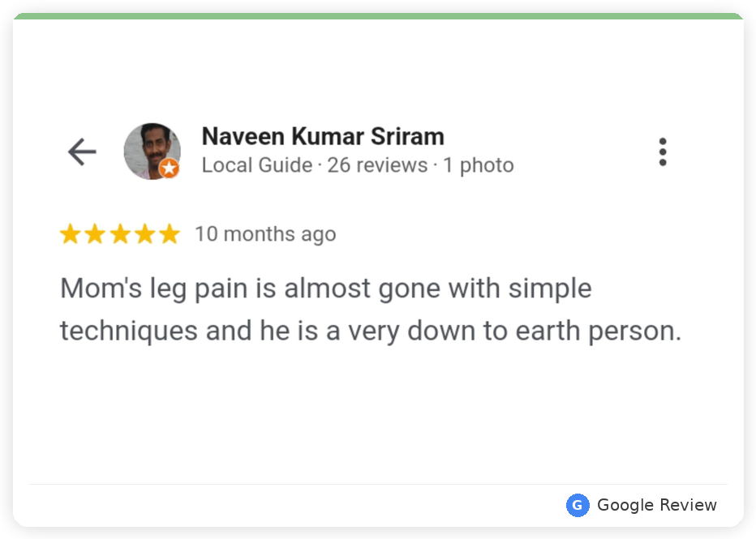
Task: Click the green top border bar
Action: 378,16
